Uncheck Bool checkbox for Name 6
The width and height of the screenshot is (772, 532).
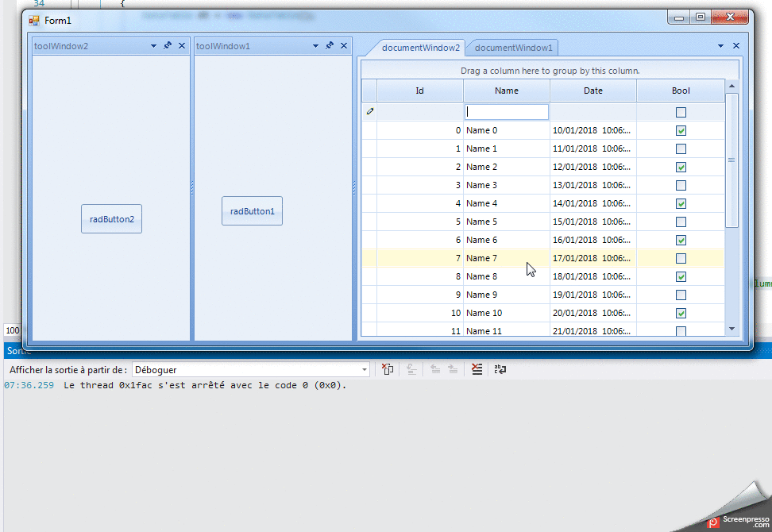pos(681,240)
